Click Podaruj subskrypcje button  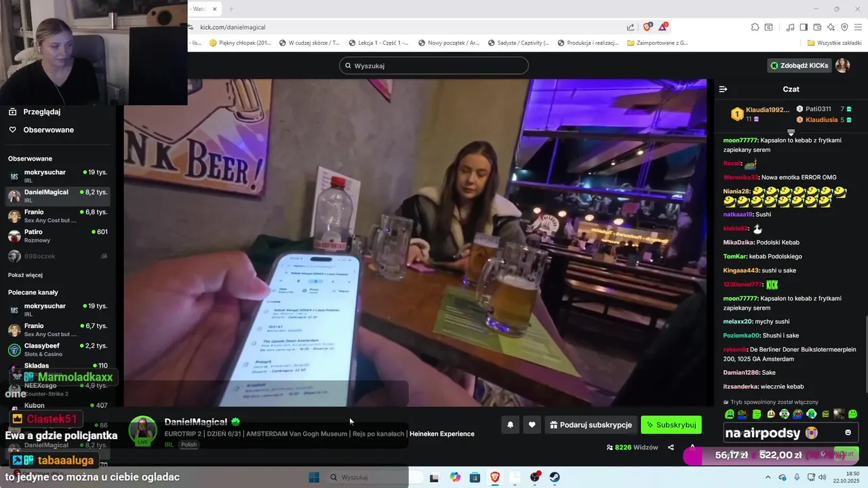(x=591, y=425)
